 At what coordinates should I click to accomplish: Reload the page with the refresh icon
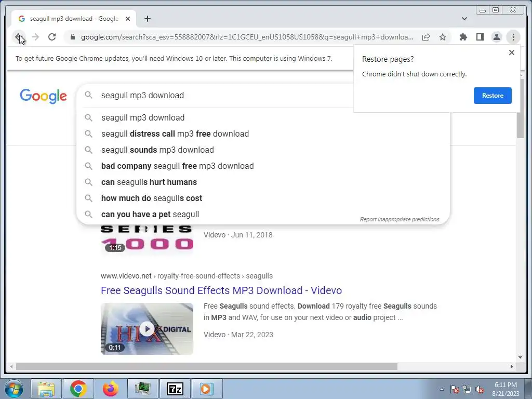click(x=52, y=37)
